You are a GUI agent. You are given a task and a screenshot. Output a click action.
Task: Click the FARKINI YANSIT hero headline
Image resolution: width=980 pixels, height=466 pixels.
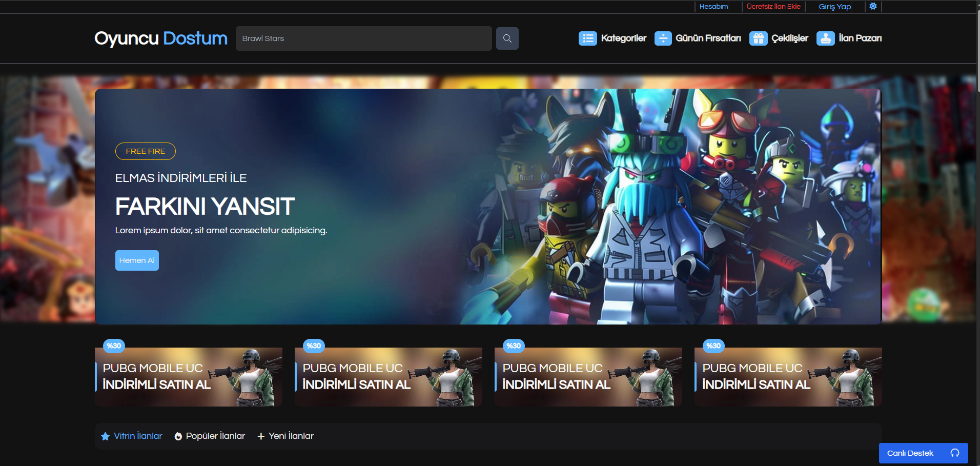(x=205, y=207)
